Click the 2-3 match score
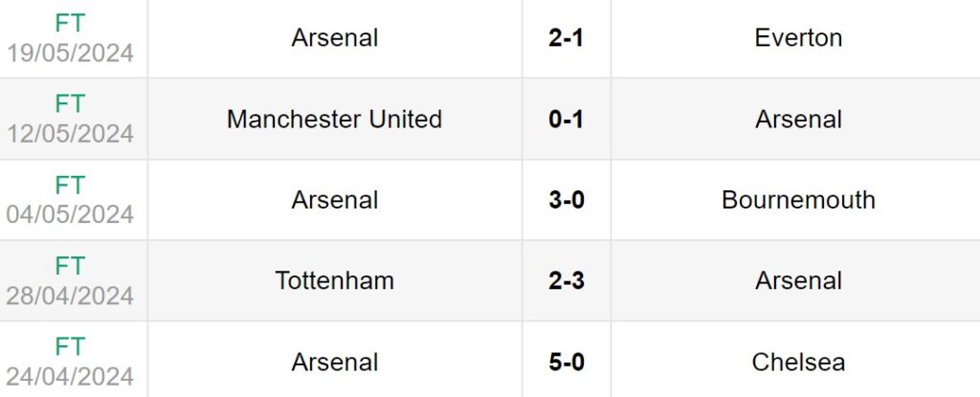980x397 pixels. (x=567, y=281)
